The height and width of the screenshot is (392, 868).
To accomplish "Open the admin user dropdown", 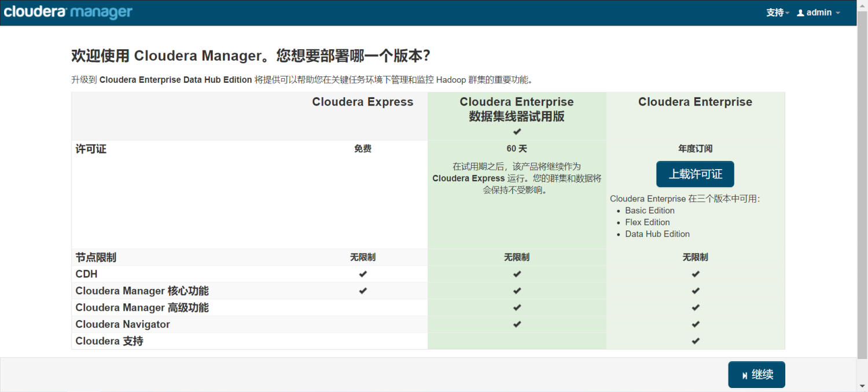I will point(818,12).
